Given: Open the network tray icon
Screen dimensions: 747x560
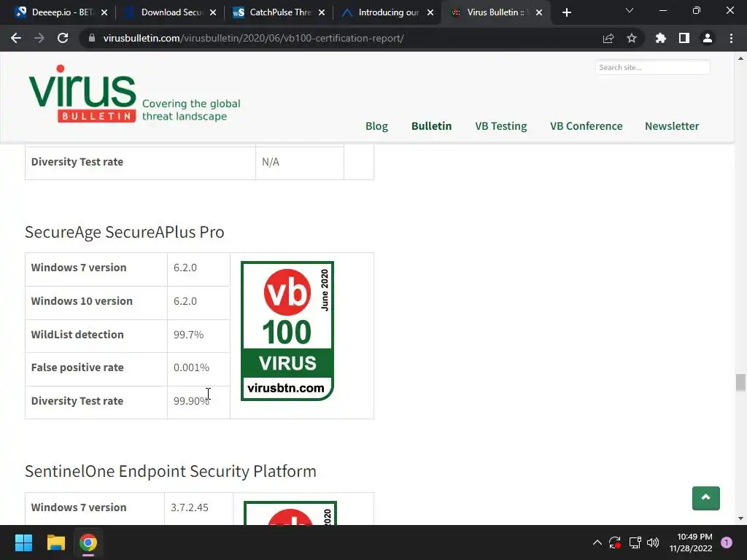Looking at the screenshot, I should 635,542.
